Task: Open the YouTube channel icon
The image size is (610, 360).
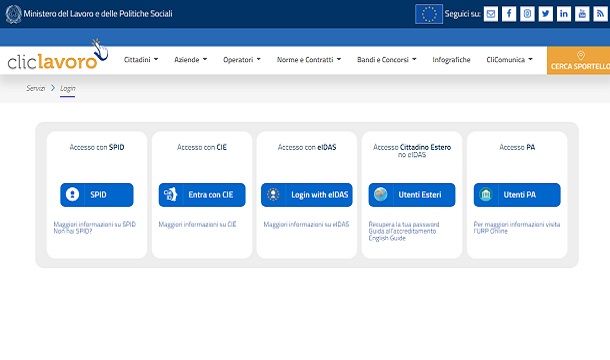Action: [x=582, y=14]
